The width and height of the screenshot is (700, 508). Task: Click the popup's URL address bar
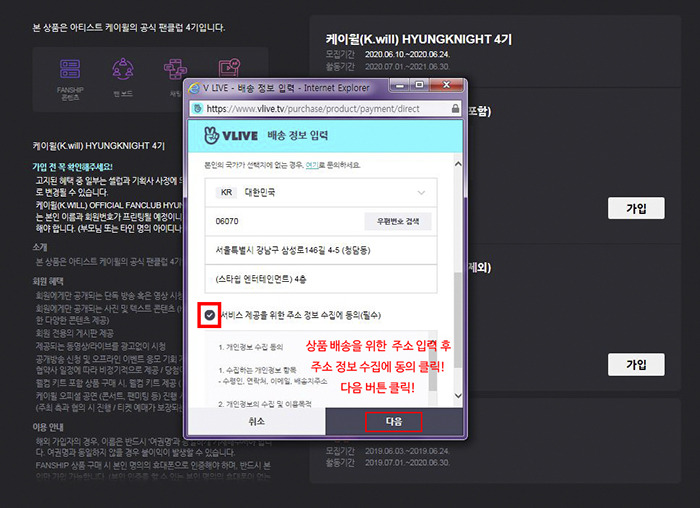tap(326, 108)
